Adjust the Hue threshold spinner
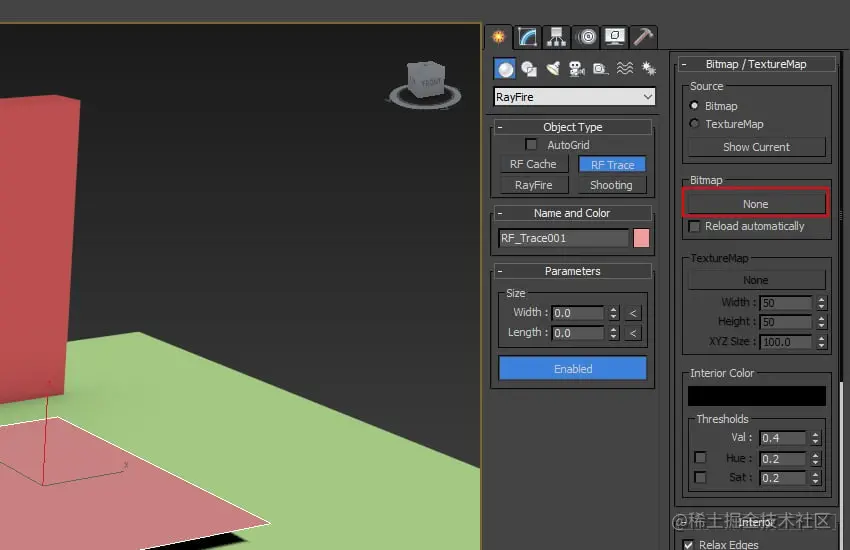Viewport: 850px width, 550px height. (x=816, y=459)
